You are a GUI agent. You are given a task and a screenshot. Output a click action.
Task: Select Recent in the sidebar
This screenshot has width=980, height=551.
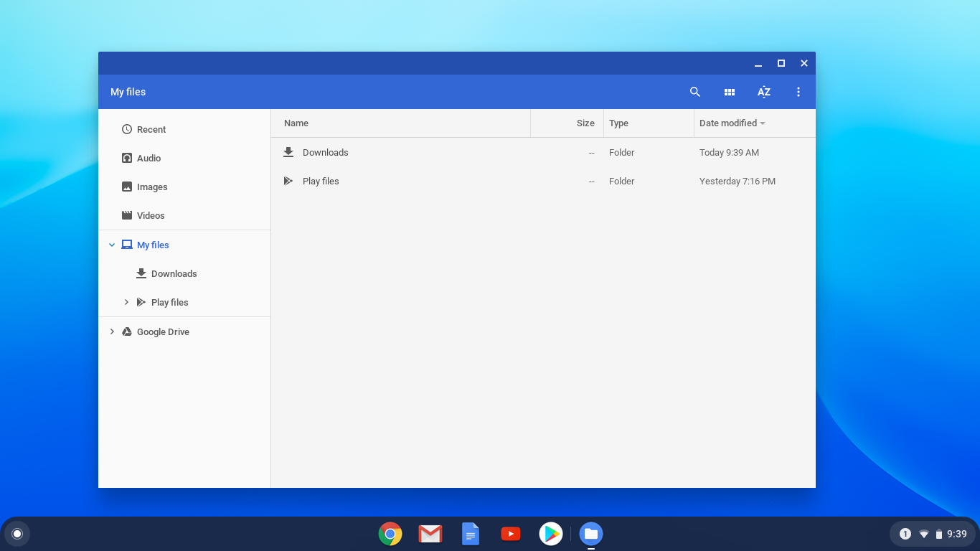point(184,129)
